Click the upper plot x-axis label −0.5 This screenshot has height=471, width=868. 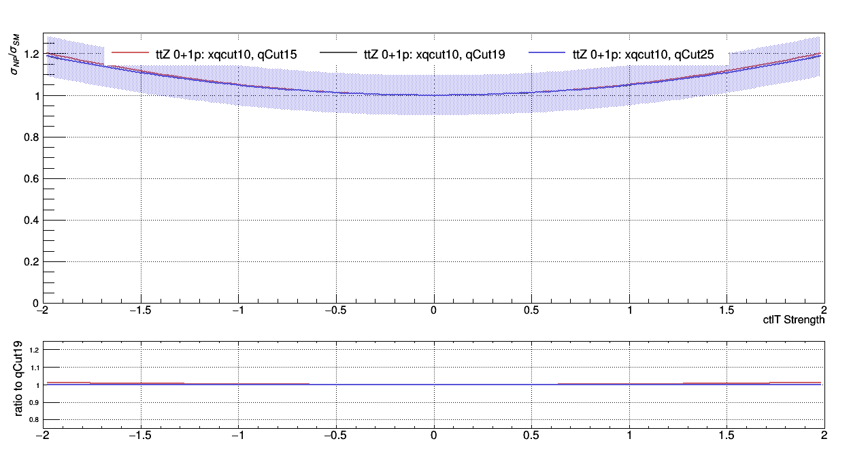336,310
